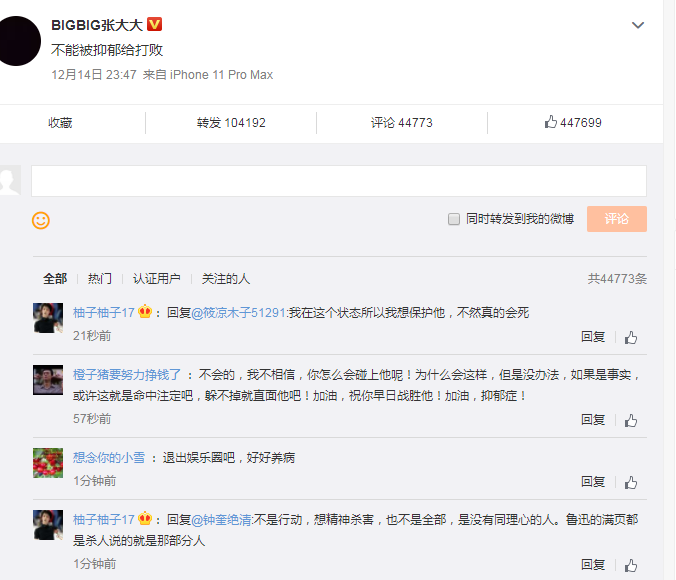Click 回复 on the 21秒前 comment
This screenshot has width=676, height=580.
tap(593, 337)
